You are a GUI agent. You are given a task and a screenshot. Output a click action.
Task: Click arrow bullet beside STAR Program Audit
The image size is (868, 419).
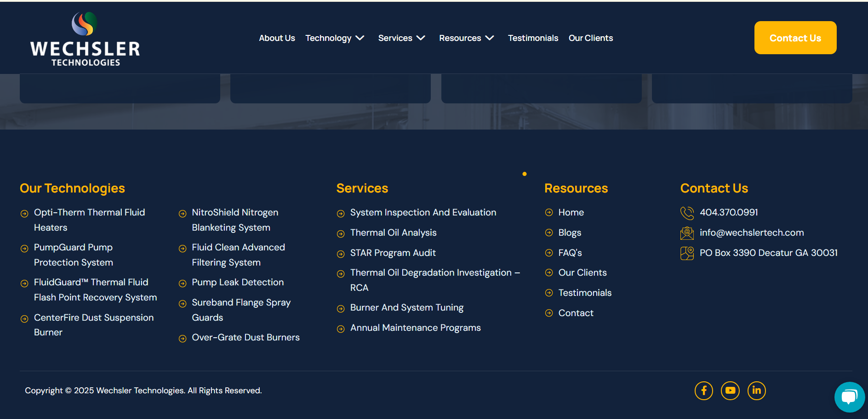341,254
